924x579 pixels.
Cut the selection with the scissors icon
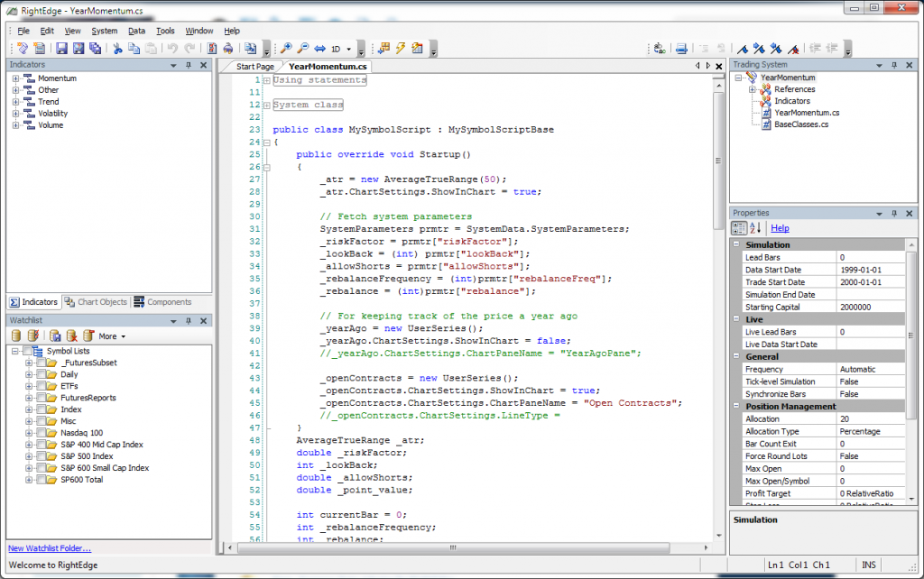[117, 49]
